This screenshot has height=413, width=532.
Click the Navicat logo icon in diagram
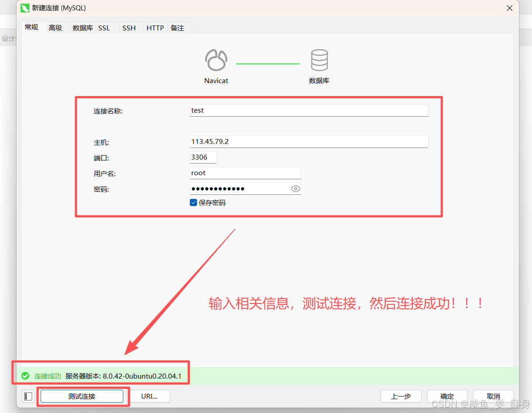216,60
